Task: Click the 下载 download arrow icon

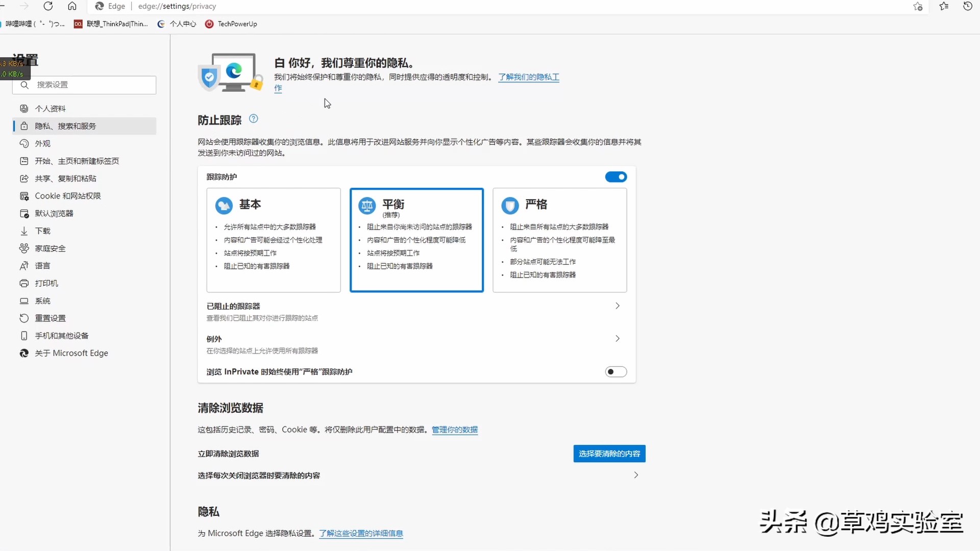Action: (24, 231)
